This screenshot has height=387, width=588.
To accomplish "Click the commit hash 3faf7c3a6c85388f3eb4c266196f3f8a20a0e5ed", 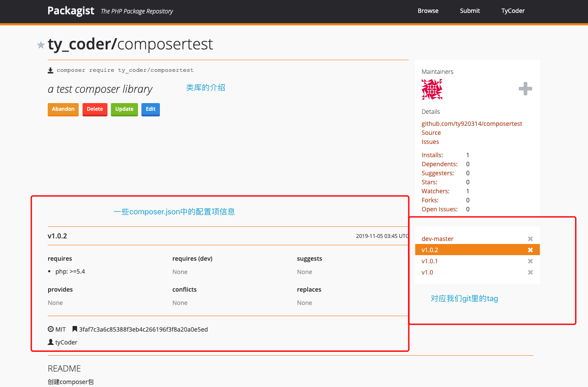I will [x=144, y=329].
